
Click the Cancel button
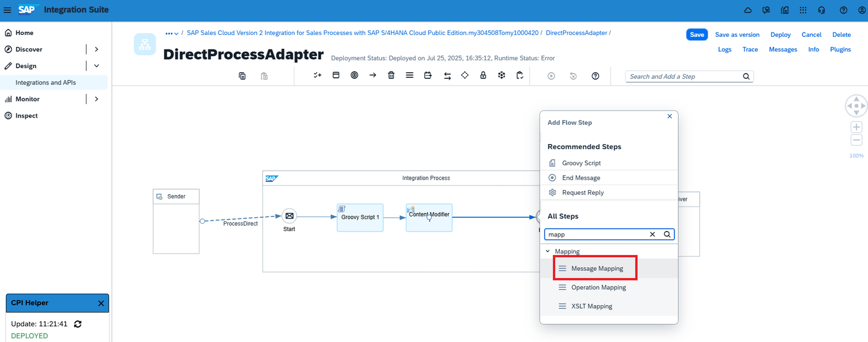(x=811, y=35)
